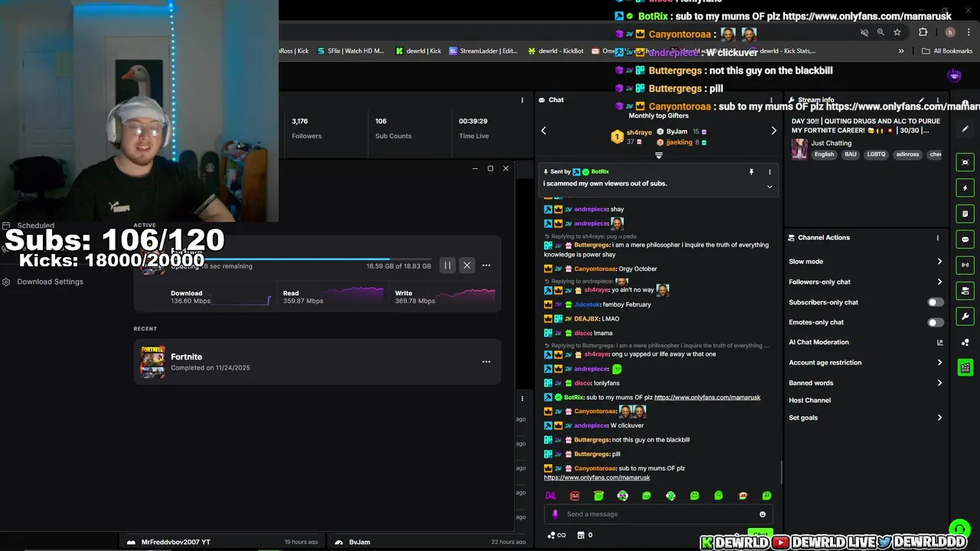Click the channel points infinity icon
This screenshot has width=980, height=551.
tap(557, 535)
